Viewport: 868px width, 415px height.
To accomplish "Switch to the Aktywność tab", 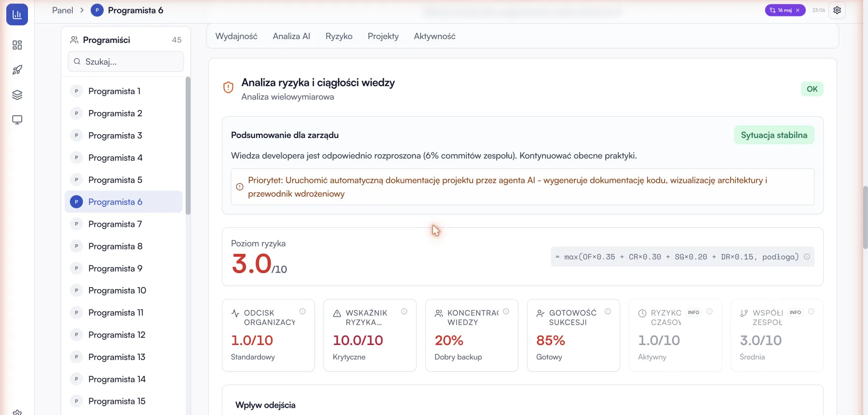I will [x=434, y=36].
